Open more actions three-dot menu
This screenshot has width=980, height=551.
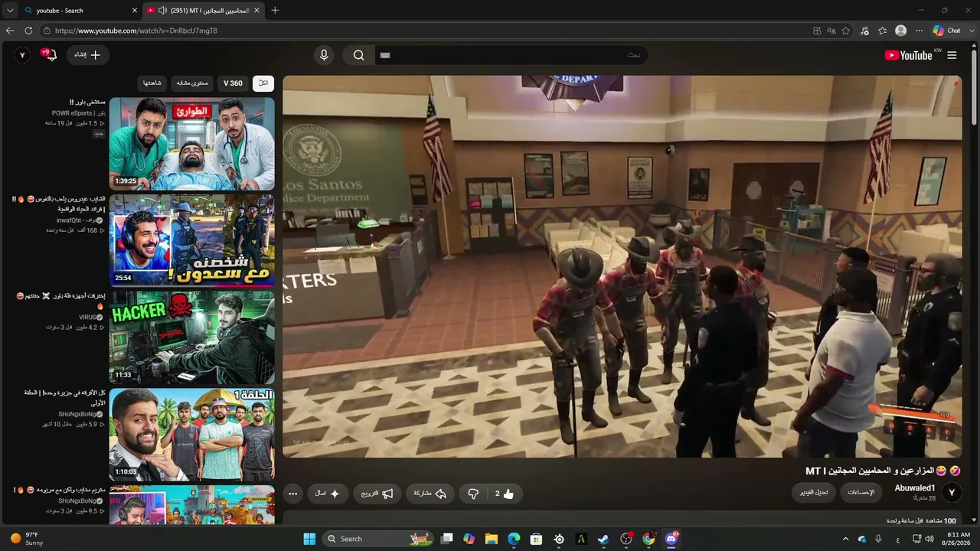pos(293,494)
